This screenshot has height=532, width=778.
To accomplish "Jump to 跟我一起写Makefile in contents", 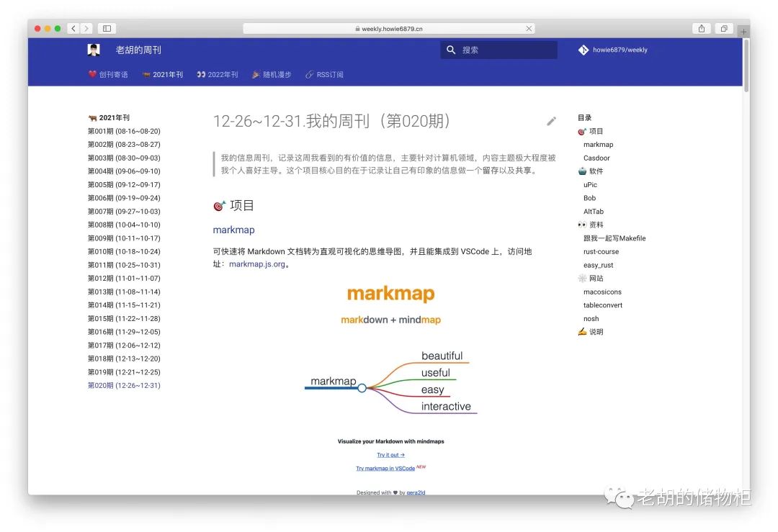I will tap(614, 238).
